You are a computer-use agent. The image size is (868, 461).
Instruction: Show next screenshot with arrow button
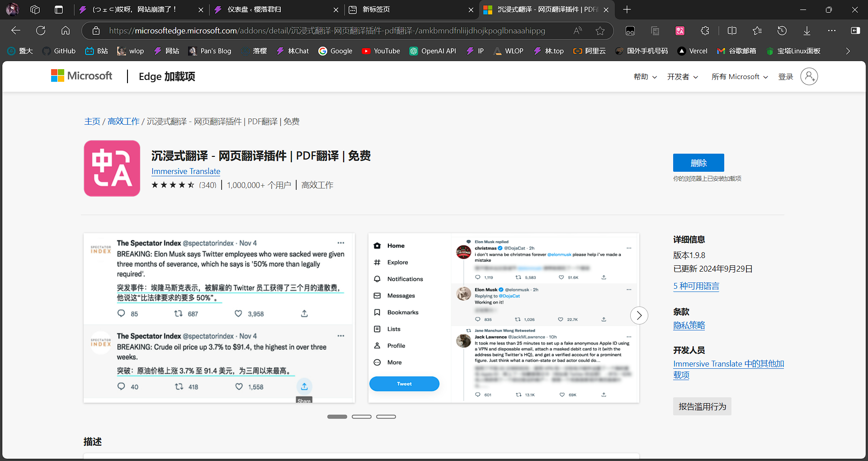coord(639,315)
